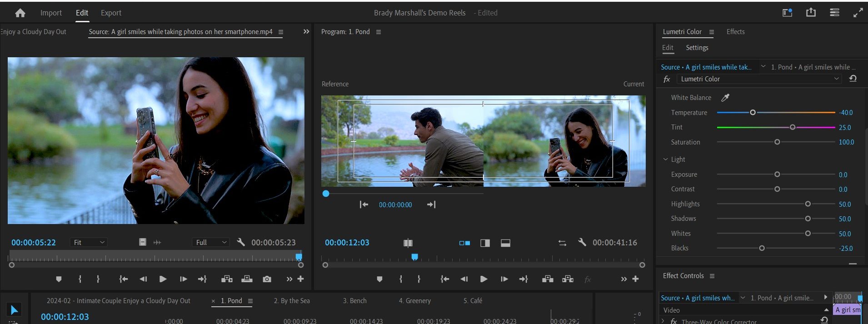Play the Program monitor sequence
This screenshot has width=868, height=324.
tap(484, 279)
